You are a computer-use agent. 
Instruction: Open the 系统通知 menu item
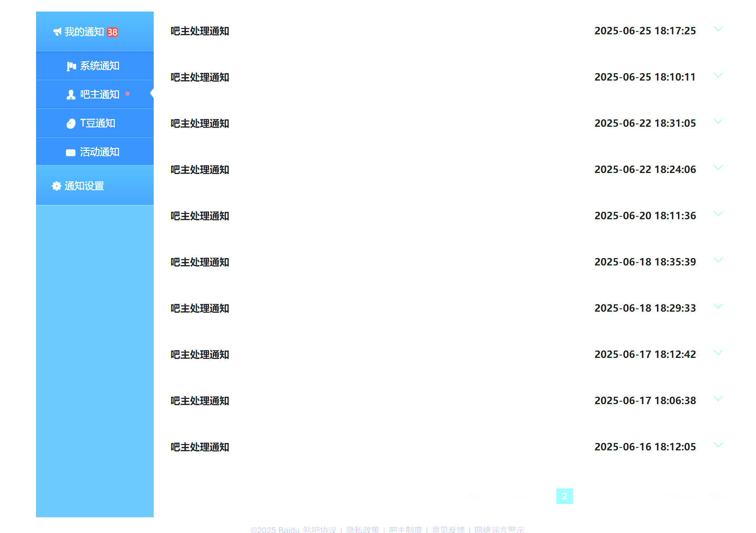pyautogui.click(x=100, y=66)
